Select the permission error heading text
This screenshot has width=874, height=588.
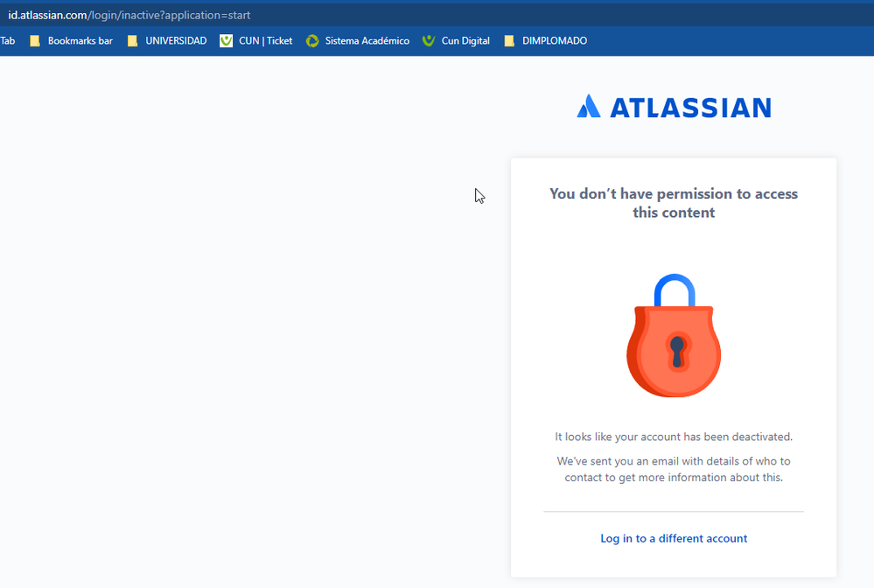674,202
